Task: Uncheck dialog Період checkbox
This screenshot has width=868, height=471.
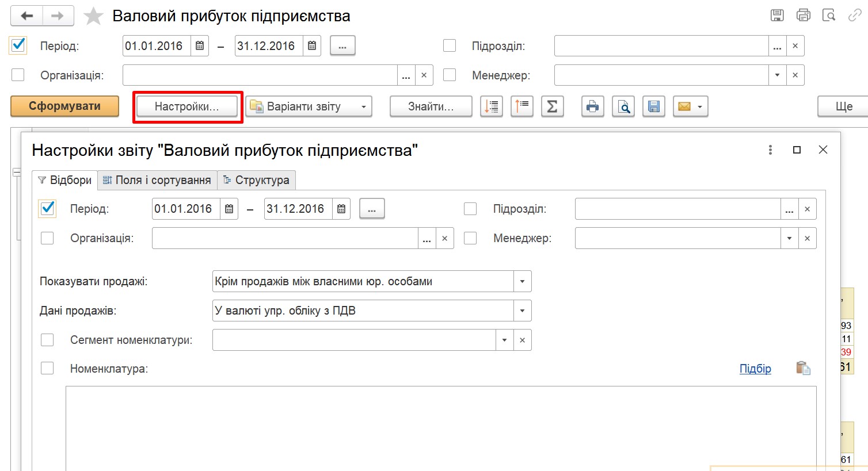Action: click(x=47, y=208)
